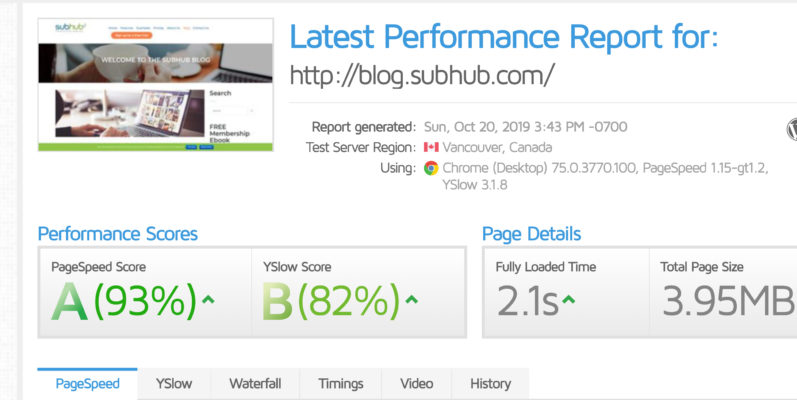Open the Video tab
Viewport: 797px width, 400px height.
tap(416, 383)
